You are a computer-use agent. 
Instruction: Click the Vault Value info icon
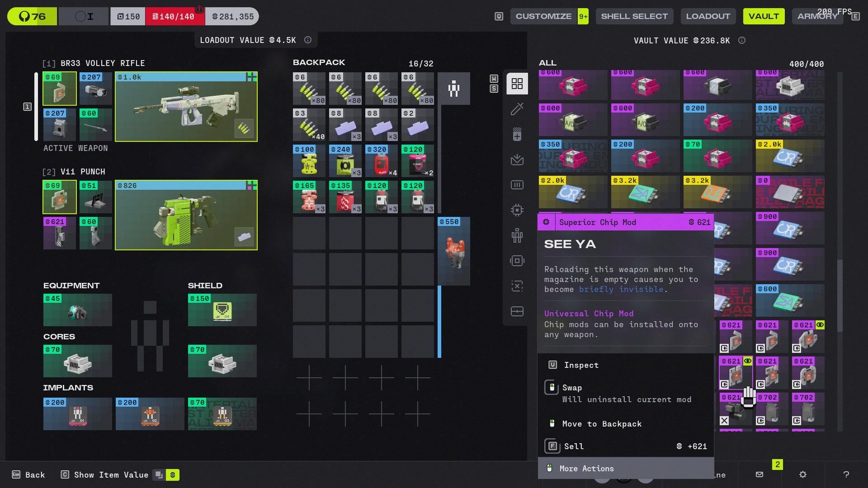pyautogui.click(x=742, y=40)
